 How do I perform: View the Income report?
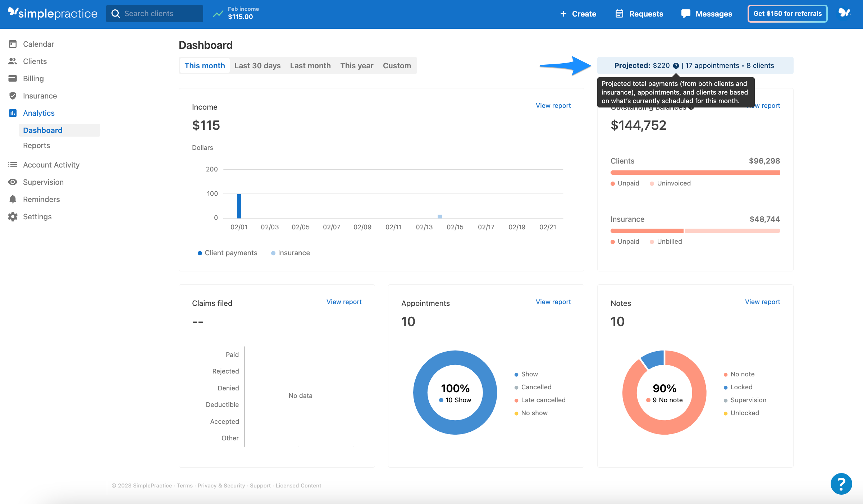553,105
